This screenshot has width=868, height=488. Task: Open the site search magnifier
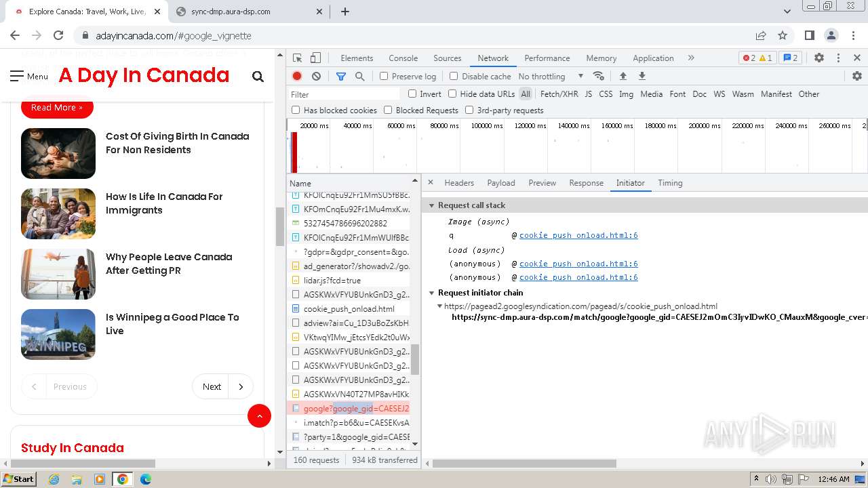258,77
